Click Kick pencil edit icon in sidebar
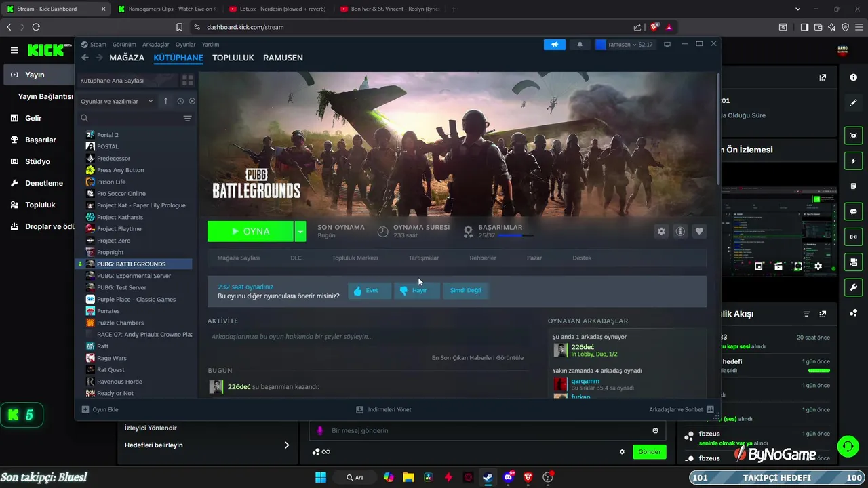Viewport: 868px width, 488px height. [853, 102]
